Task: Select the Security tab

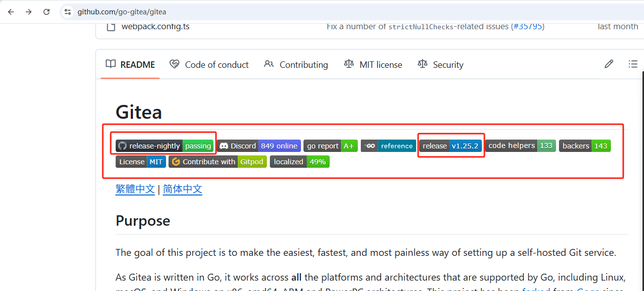Action: click(440, 65)
